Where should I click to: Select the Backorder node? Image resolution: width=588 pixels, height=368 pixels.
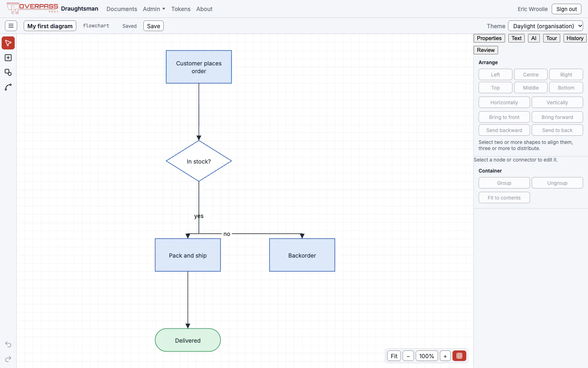point(302,255)
